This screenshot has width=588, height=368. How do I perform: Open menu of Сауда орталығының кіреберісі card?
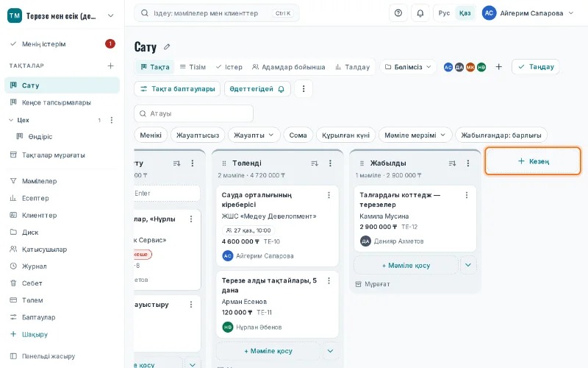pos(329,195)
